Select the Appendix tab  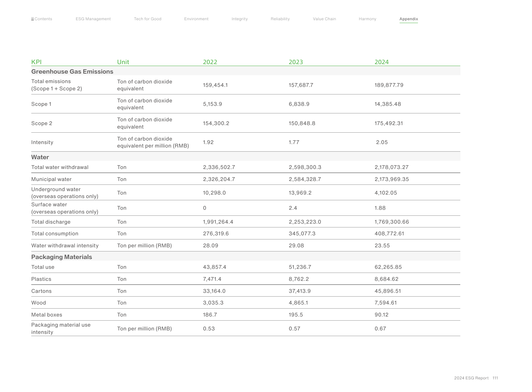[408, 19]
